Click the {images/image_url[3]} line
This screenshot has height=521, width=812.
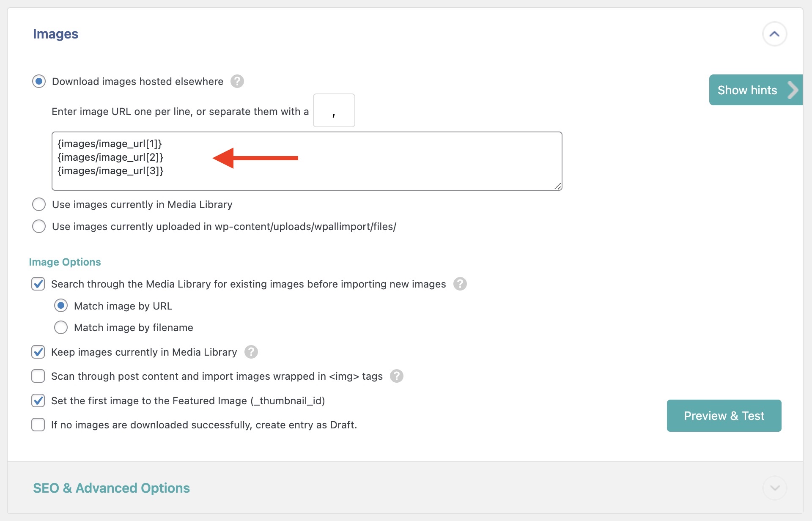click(110, 171)
